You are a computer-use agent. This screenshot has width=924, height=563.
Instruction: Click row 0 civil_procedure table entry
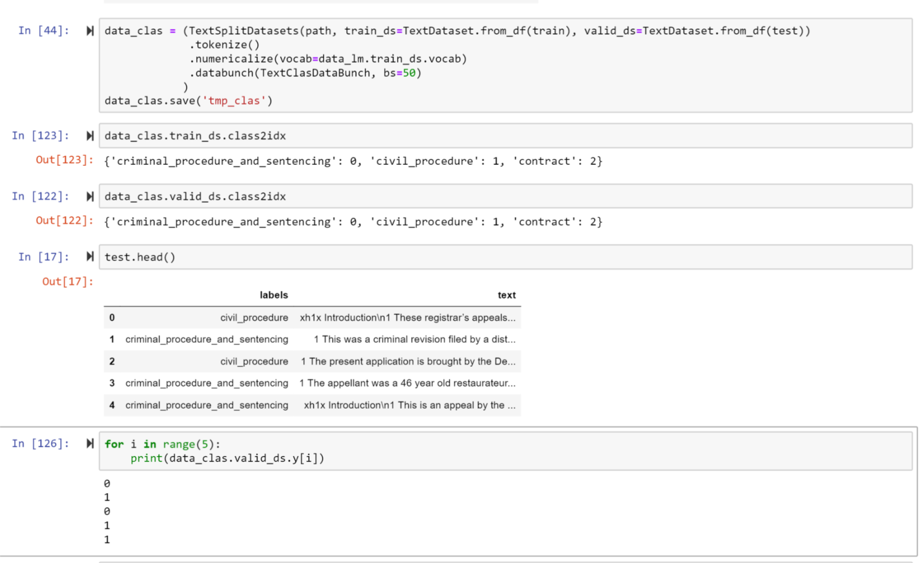(254, 317)
